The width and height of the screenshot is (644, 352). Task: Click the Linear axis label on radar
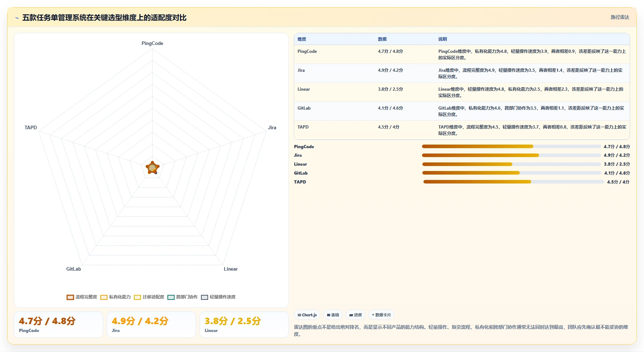(231, 269)
